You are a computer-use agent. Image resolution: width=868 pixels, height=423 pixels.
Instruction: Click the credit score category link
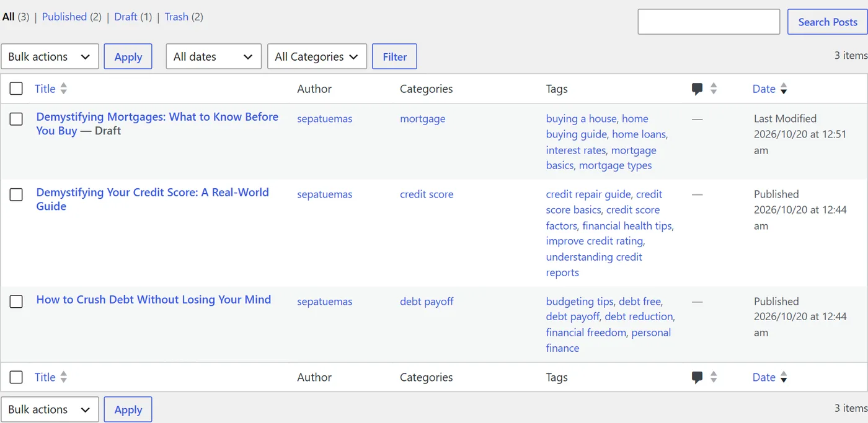click(x=427, y=194)
